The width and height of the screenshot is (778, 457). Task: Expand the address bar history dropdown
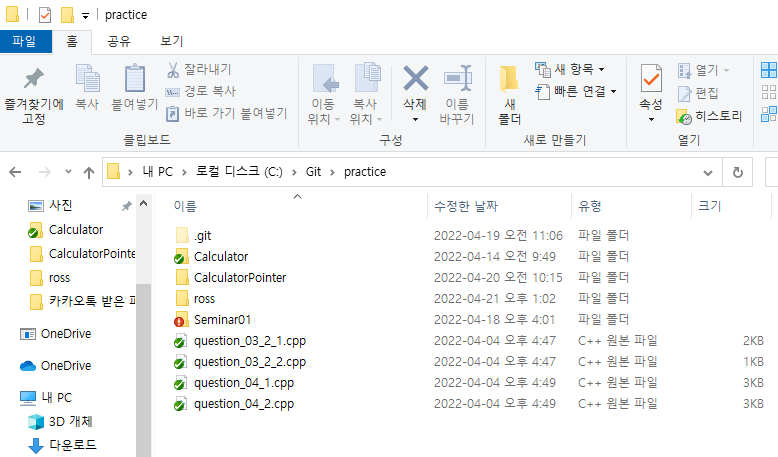click(708, 173)
